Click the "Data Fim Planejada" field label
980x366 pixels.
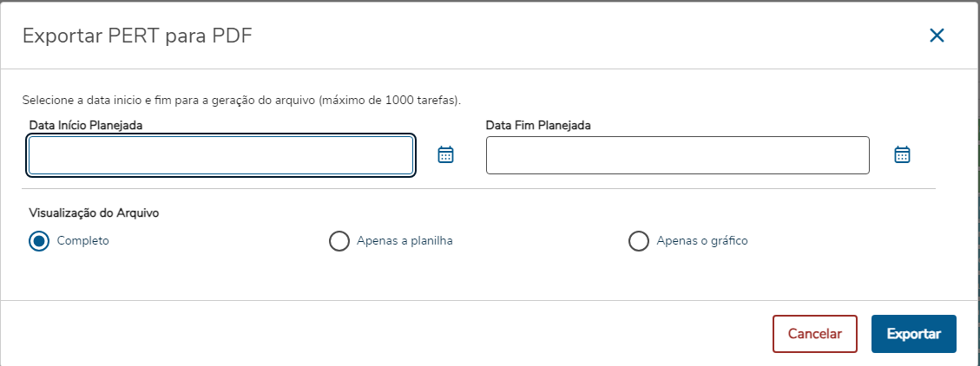(x=538, y=125)
